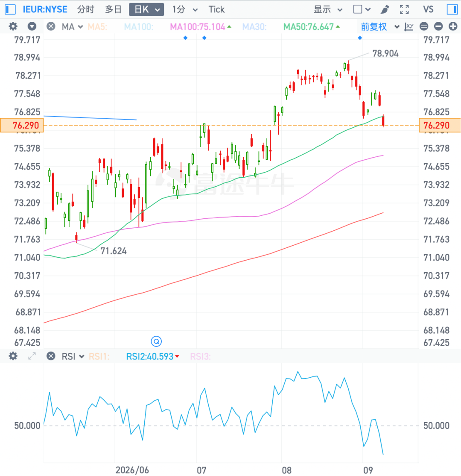Enter fullscreen chart mode

point(404,9)
